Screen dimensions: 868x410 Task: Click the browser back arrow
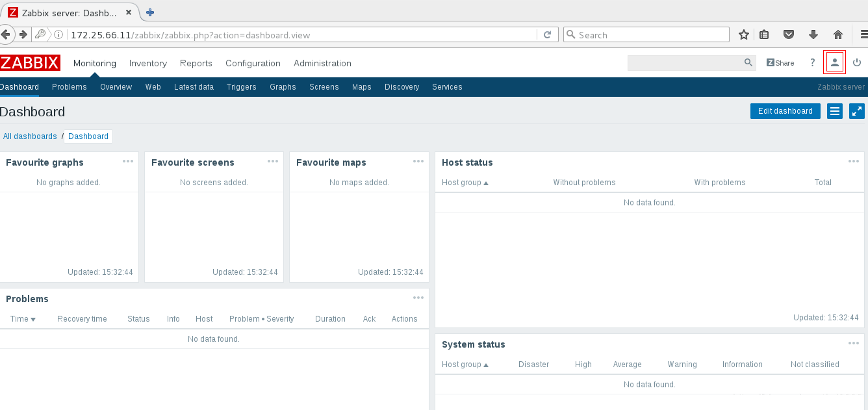(6, 34)
